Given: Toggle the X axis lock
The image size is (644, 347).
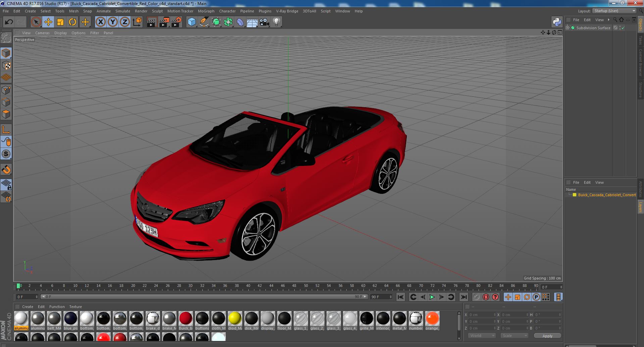Looking at the screenshot, I should [100, 22].
